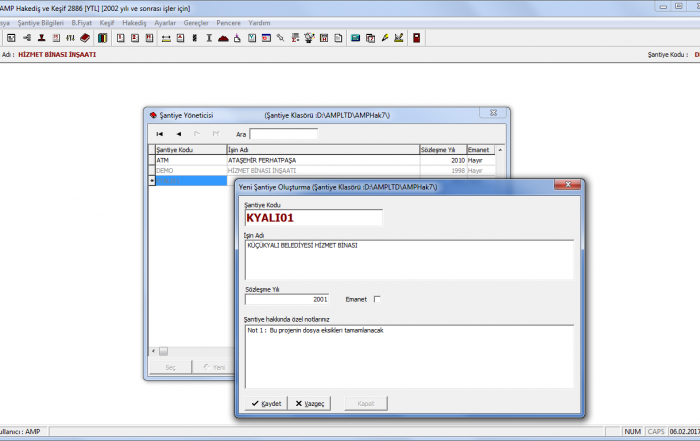Click the red stamp toolbar icon
Image resolution: width=700 pixels, height=441 pixels.
(x=41, y=38)
